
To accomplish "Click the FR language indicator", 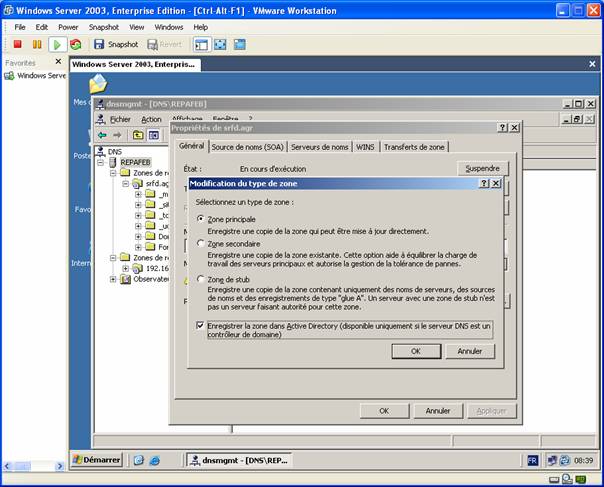I will (532, 460).
